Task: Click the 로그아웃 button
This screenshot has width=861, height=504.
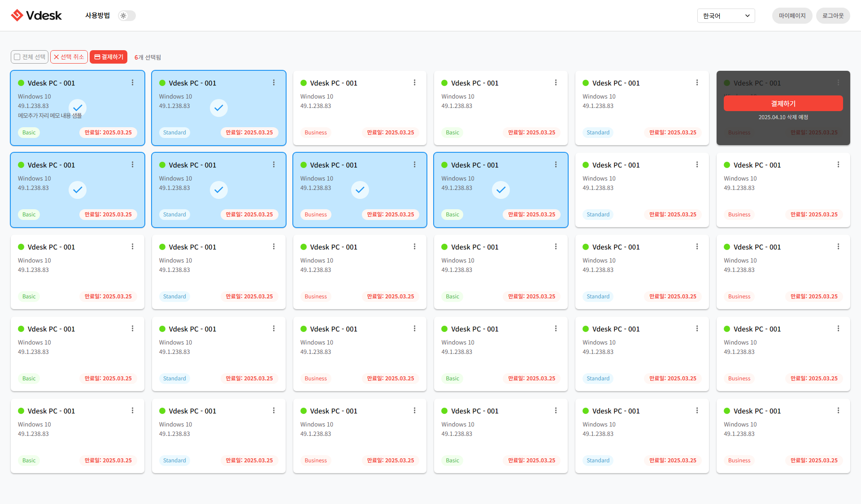Action: coord(833,16)
